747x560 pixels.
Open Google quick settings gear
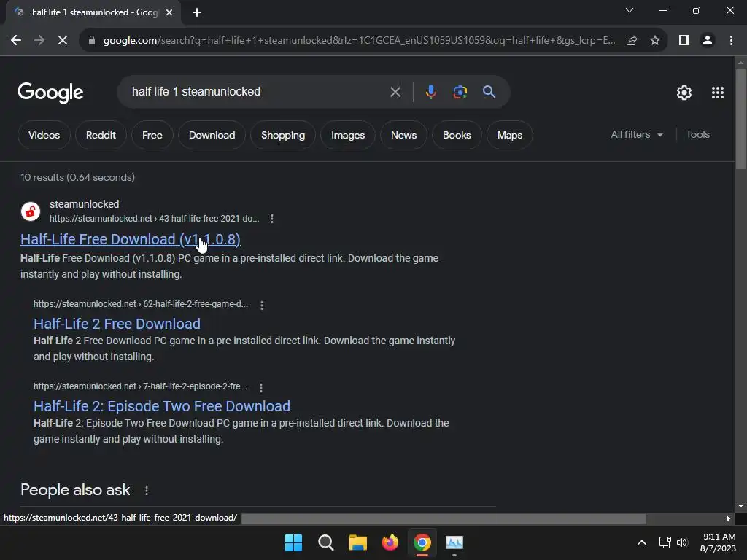point(684,93)
